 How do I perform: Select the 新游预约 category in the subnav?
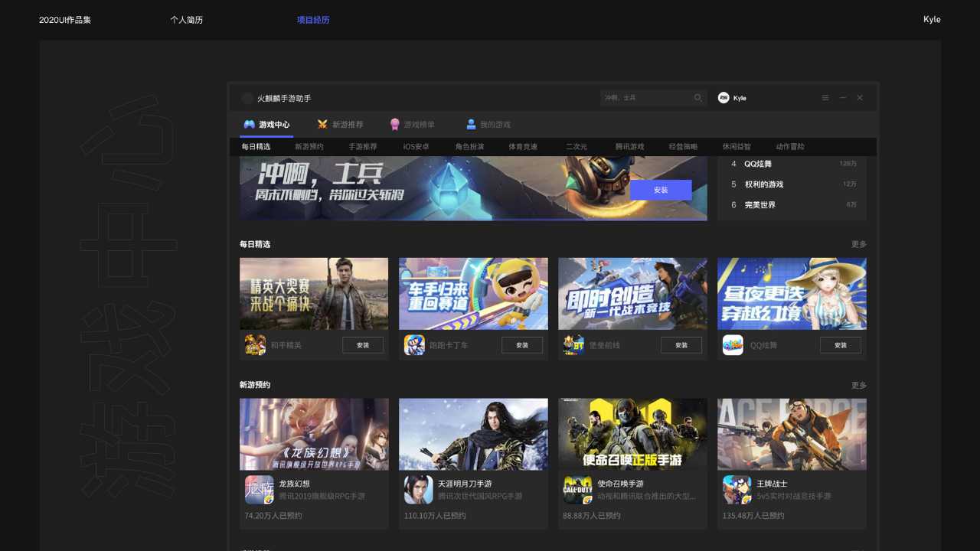pos(309,147)
